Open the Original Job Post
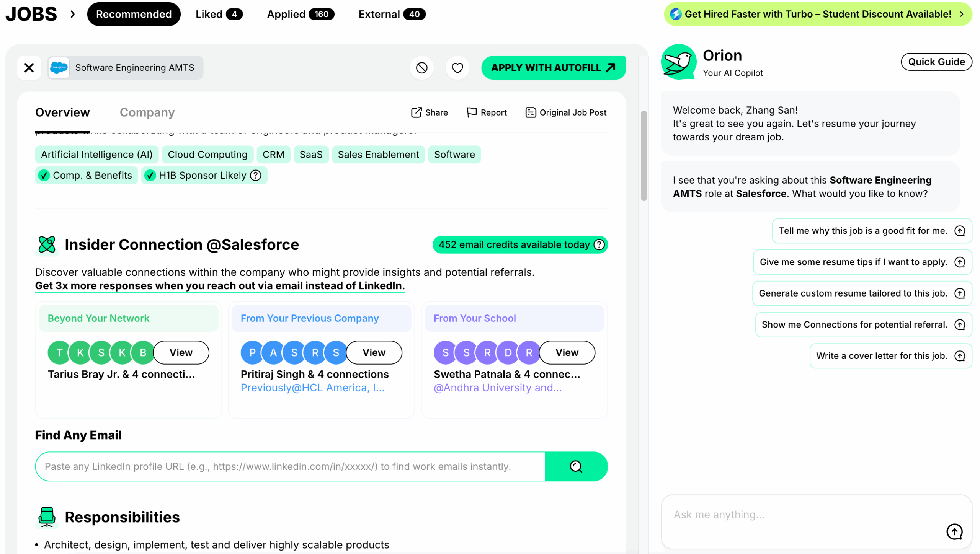 (565, 112)
